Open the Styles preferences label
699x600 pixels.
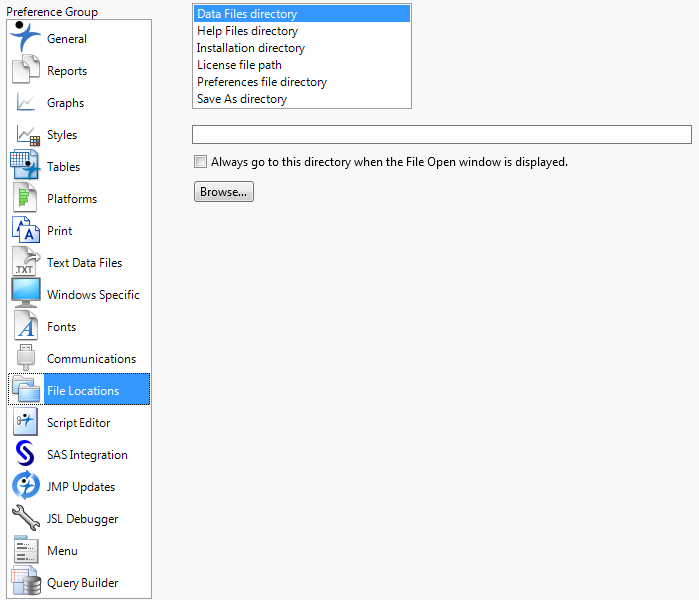click(x=62, y=135)
